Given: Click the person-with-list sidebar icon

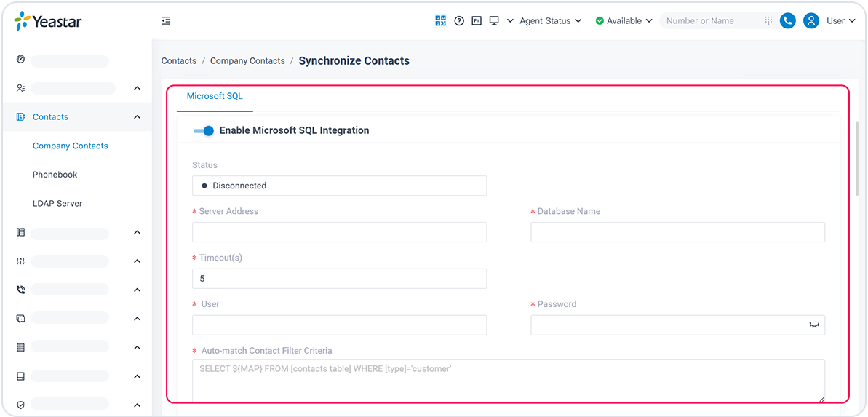Looking at the screenshot, I should [x=20, y=88].
